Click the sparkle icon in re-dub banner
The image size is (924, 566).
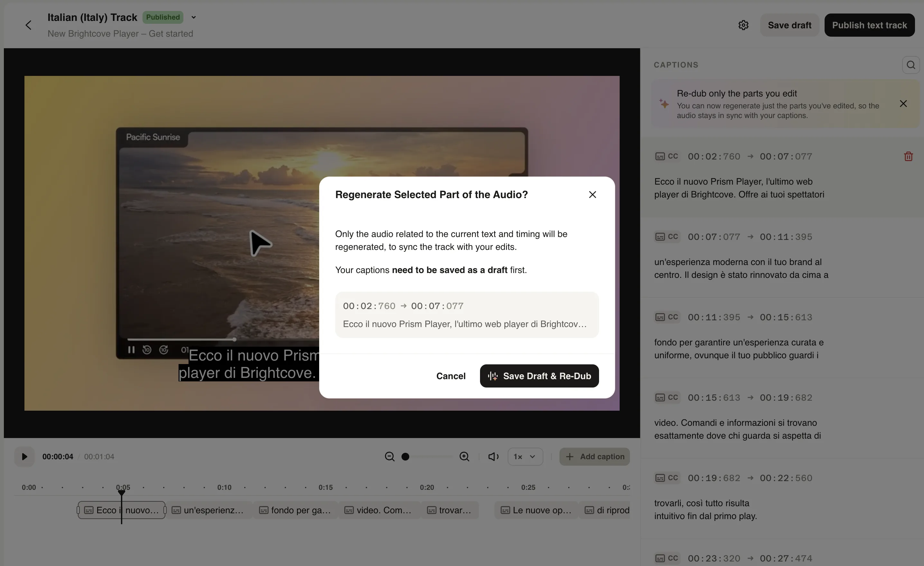click(664, 104)
